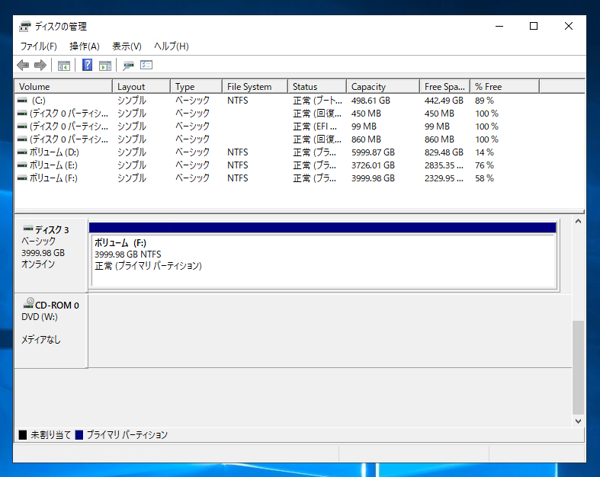Select the ボリューム (E:) volume name
600x477 pixels.
[x=54, y=165]
